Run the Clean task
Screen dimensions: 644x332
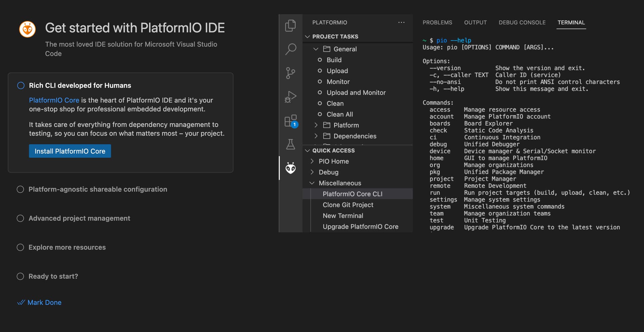click(335, 103)
